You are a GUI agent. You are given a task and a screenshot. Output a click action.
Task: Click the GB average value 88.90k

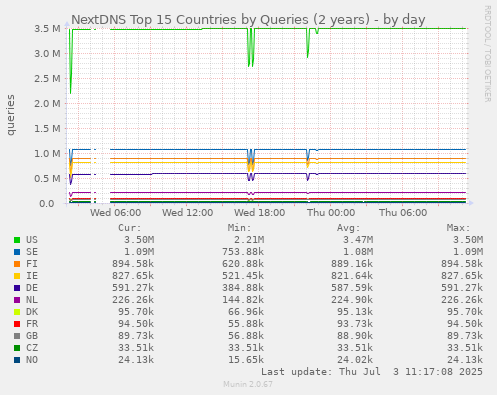click(x=355, y=336)
